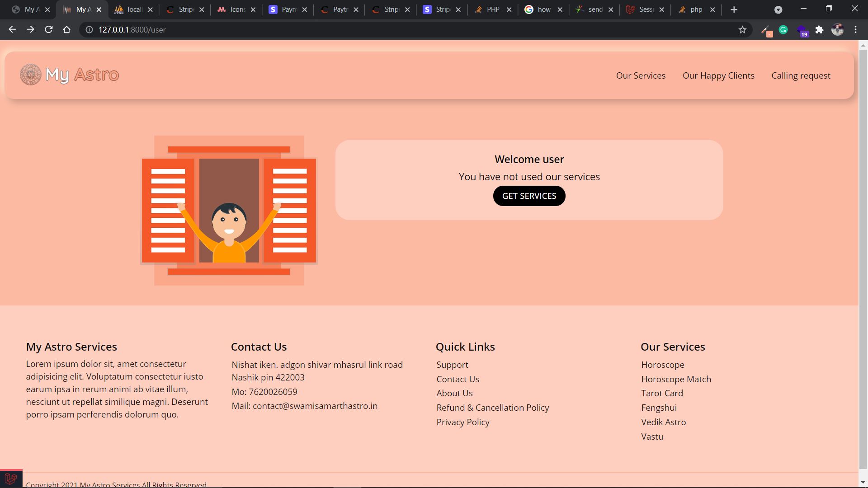
Task: Click the Grammarly extension icon
Action: 783,30
